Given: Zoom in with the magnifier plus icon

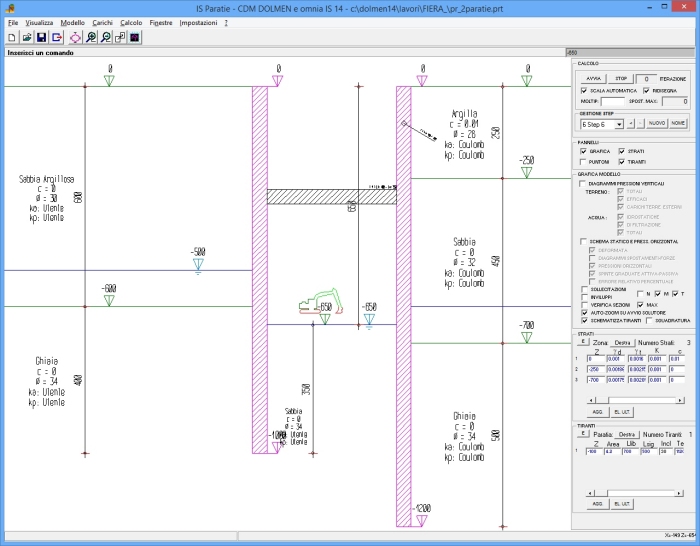Looking at the screenshot, I should point(91,38).
